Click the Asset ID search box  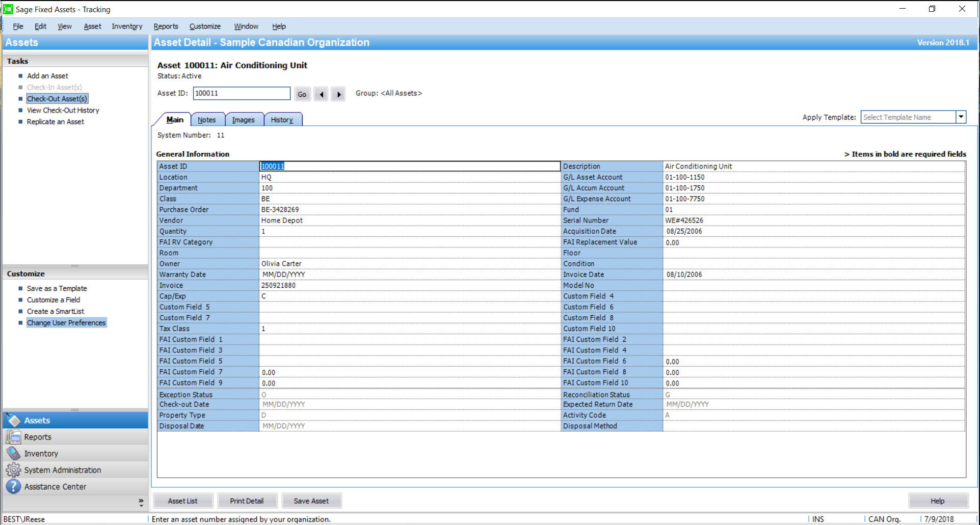click(242, 93)
